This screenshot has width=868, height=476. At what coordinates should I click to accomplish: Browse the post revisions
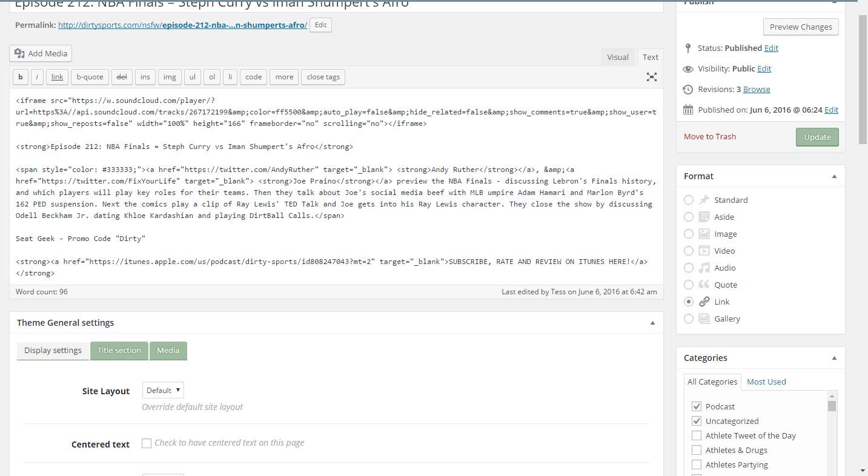(757, 89)
